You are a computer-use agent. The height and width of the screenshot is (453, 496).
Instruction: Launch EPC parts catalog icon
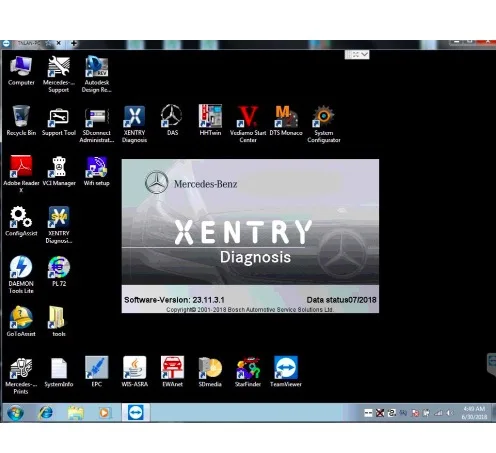[x=97, y=371]
